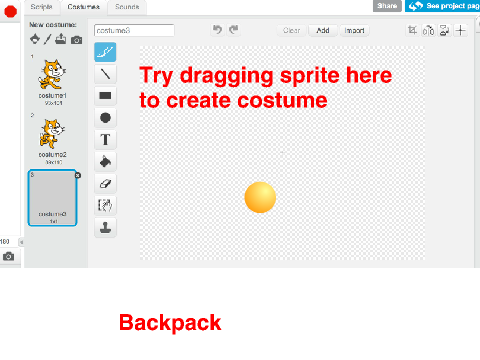Select the Ellipse tool

105,118
